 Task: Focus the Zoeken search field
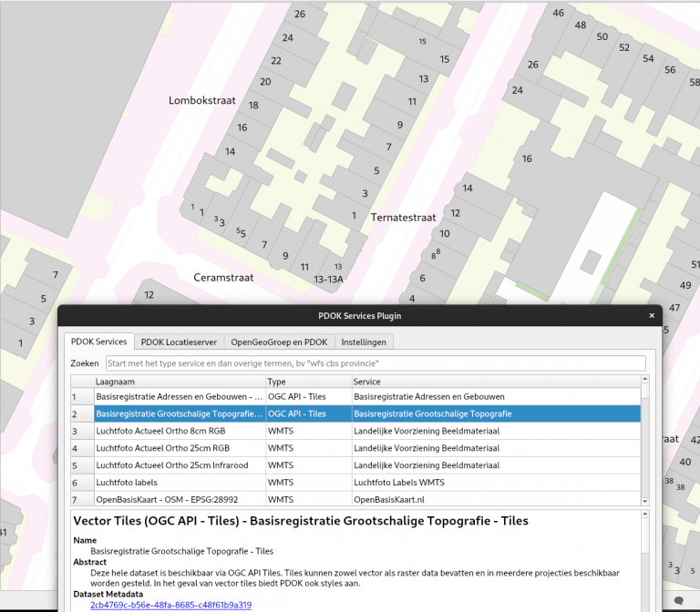pyautogui.click(x=376, y=363)
